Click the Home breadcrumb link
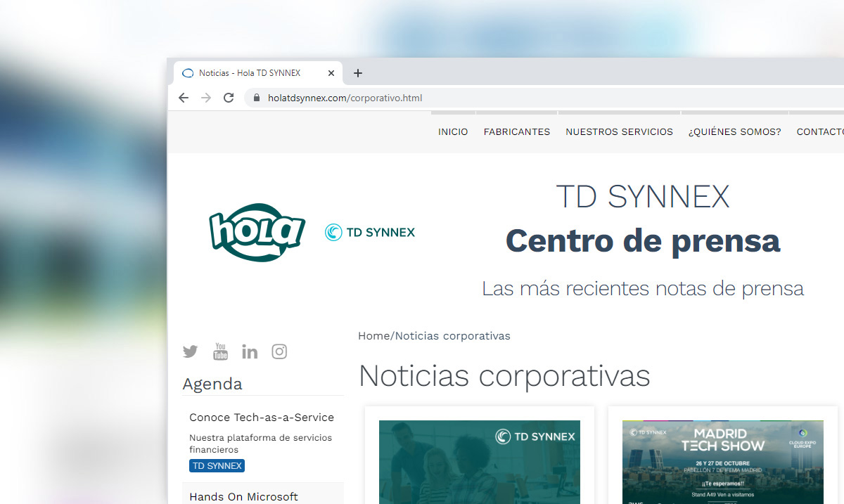 point(373,335)
